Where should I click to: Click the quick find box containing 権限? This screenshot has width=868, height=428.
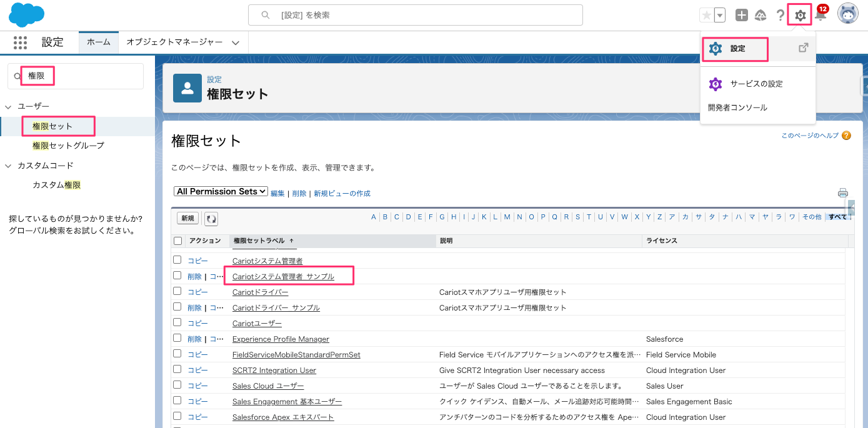click(x=76, y=76)
